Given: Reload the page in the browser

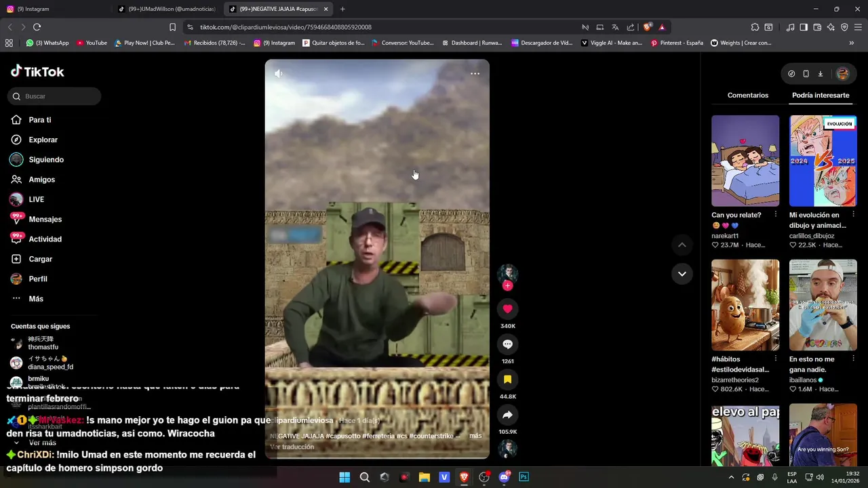Looking at the screenshot, I should 37,27.
